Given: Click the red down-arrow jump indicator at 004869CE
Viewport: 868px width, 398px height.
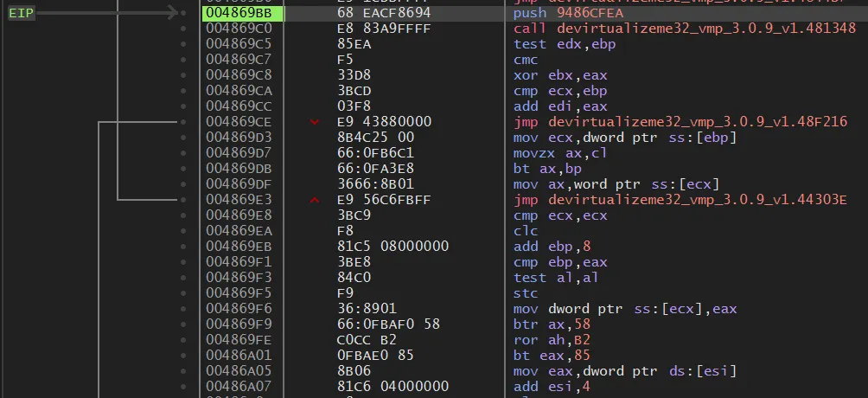Looking at the screenshot, I should tap(314, 122).
